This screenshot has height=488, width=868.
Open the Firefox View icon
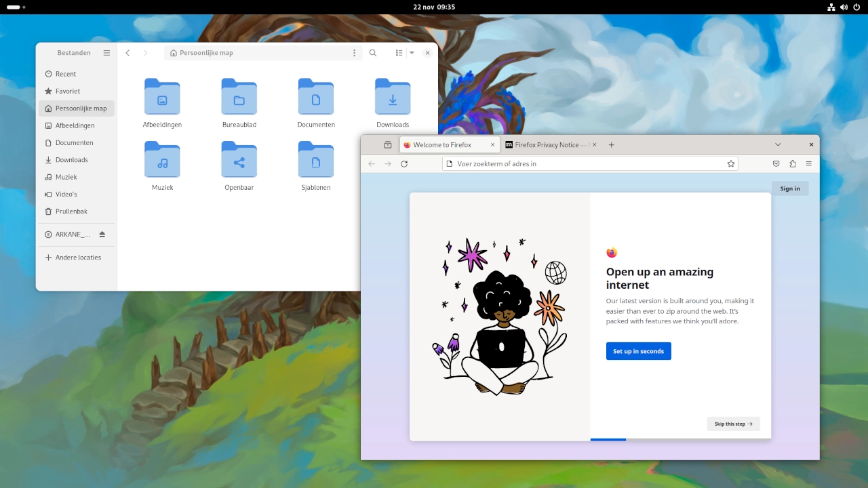388,145
